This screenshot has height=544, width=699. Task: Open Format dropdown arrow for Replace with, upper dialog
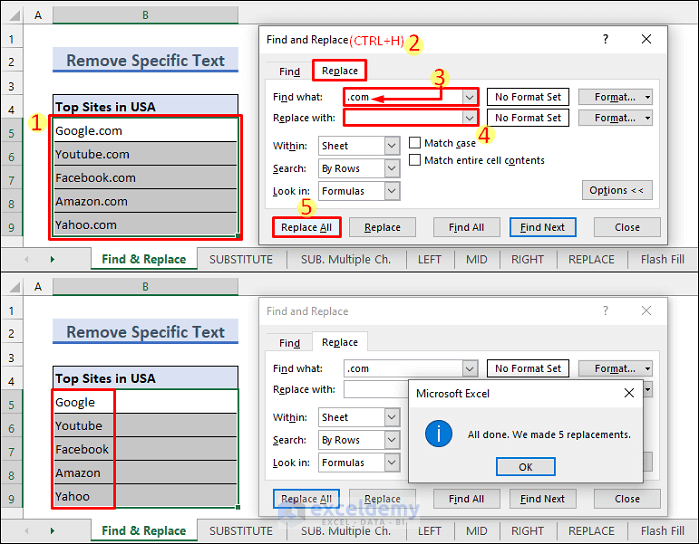pos(648,118)
